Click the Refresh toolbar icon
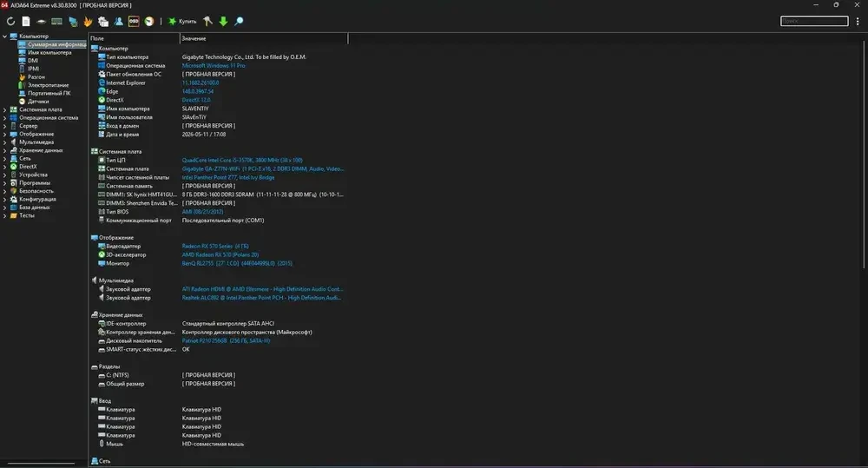This screenshot has height=468, width=868. click(x=10, y=21)
